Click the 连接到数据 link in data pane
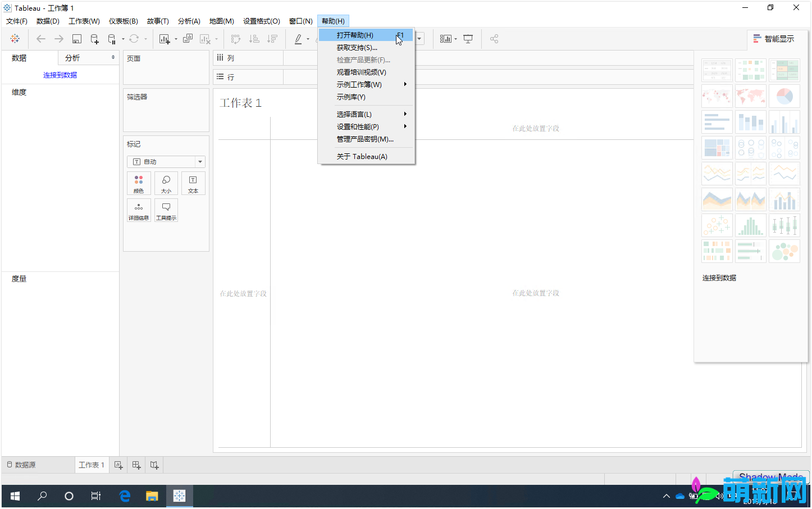The width and height of the screenshot is (812, 509). coord(60,75)
